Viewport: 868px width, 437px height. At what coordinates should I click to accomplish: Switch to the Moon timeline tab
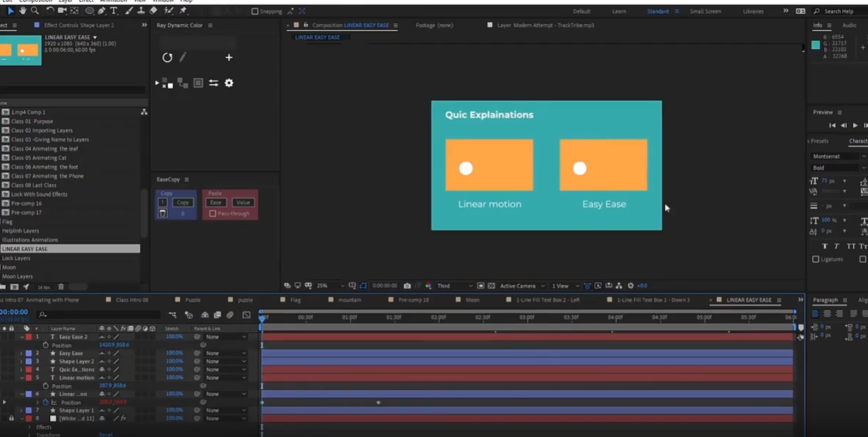coord(472,300)
